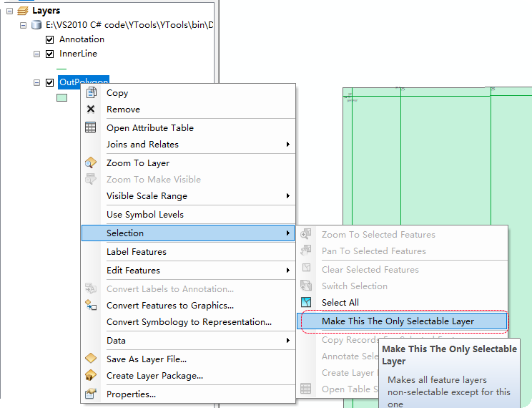Choose Make This The Only Selectable Layer
The width and height of the screenshot is (532, 408).
398,321
